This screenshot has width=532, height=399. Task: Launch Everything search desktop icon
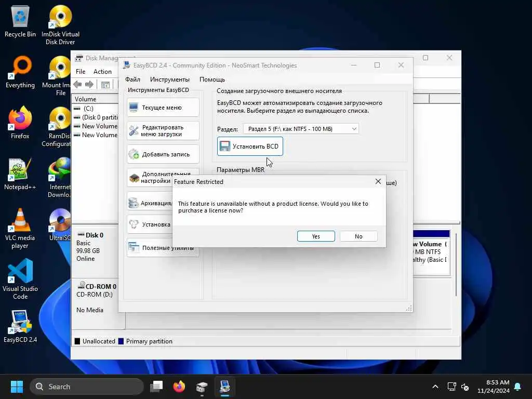tap(20, 72)
